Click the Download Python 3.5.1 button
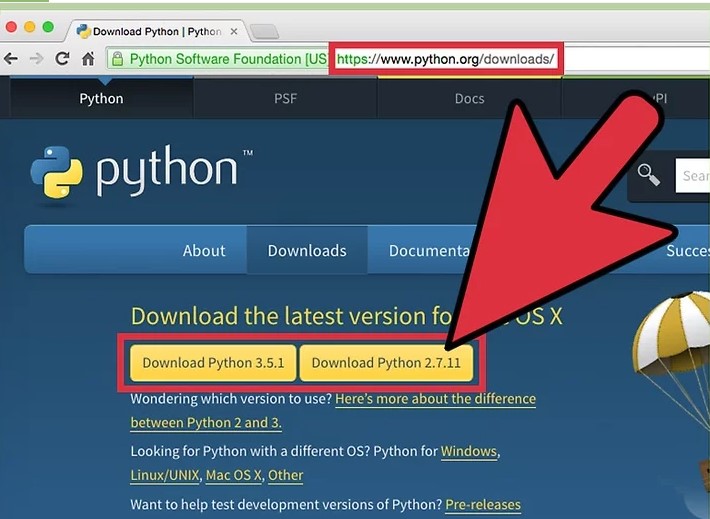 [x=213, y=363]
